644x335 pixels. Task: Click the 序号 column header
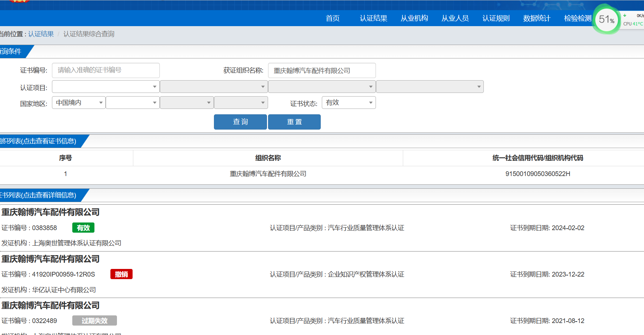65,158
